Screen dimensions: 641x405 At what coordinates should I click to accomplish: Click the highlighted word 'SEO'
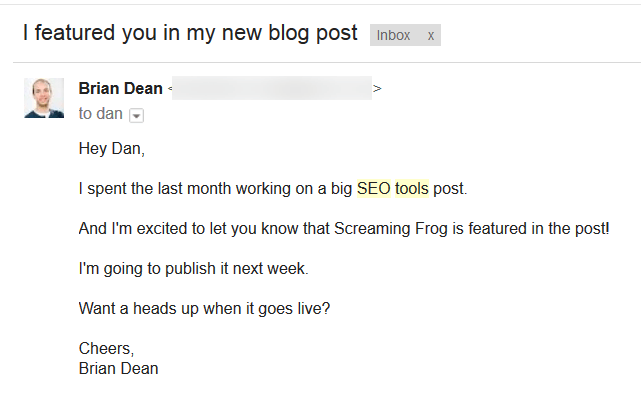[373, 189]
